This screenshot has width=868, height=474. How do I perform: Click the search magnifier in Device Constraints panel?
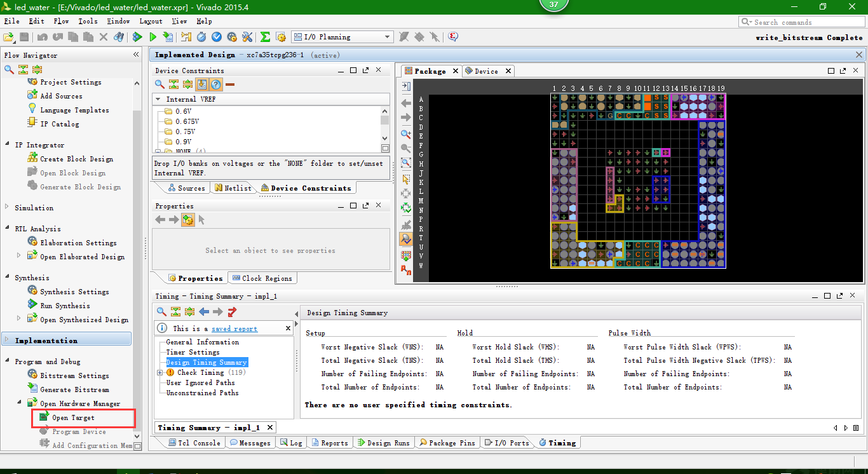(160, 84)
